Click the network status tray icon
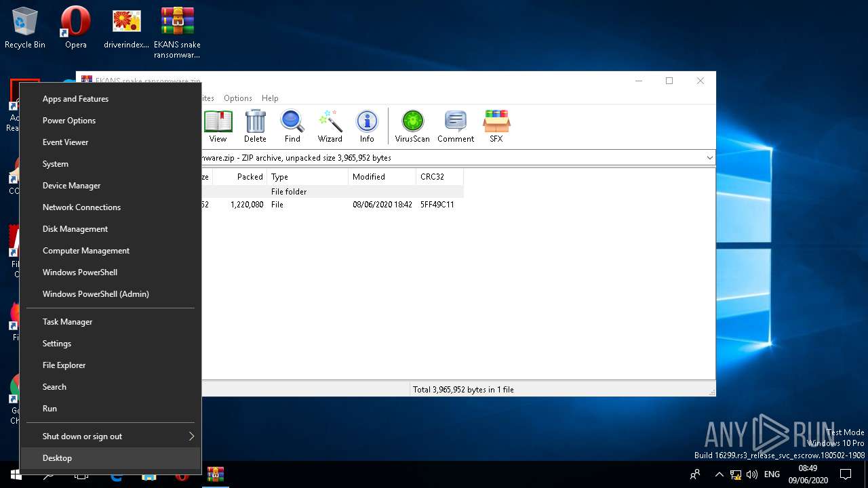 [736, 474]
